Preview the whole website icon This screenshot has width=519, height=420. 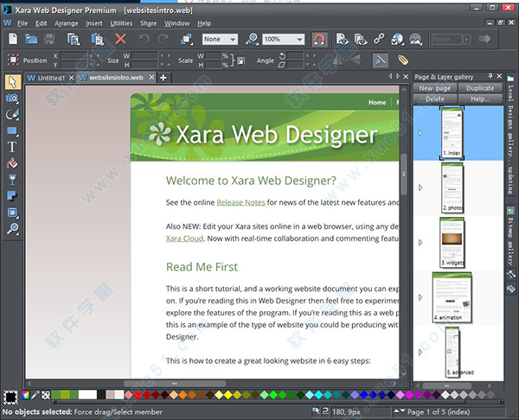point(361,39)
